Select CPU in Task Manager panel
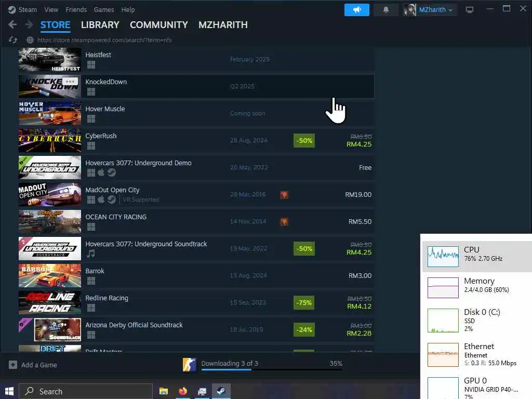Screen dimensions: 532x399 [x=477, y=257]
